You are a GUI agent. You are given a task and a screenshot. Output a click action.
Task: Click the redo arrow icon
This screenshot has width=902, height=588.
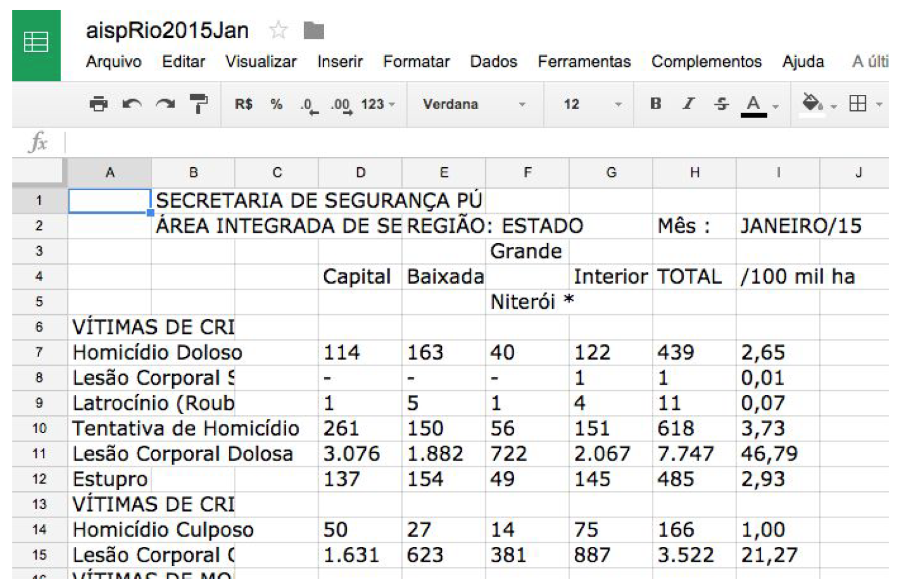tap(165, 104)
